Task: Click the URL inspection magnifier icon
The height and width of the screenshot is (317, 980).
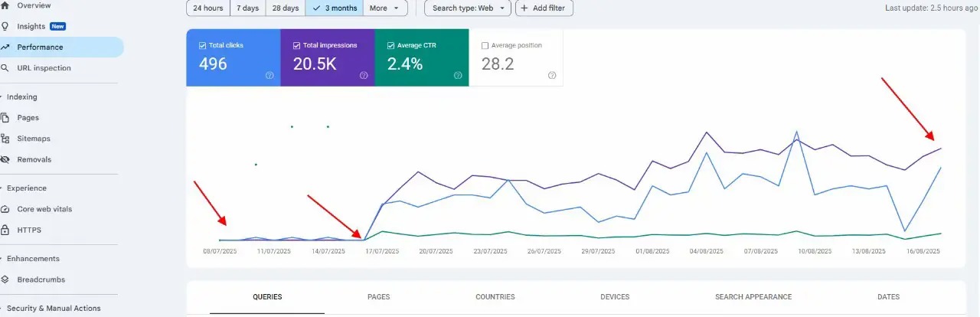Action: coord(5,68)
